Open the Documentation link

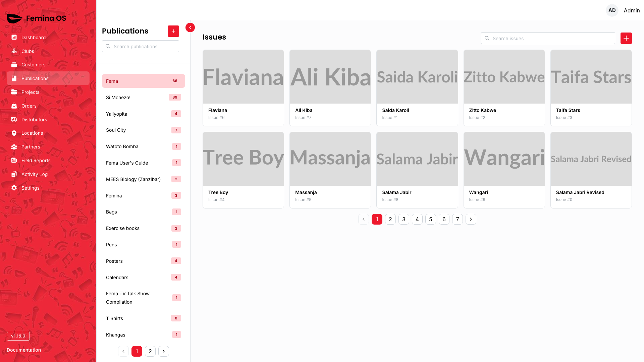pos(24,350)
